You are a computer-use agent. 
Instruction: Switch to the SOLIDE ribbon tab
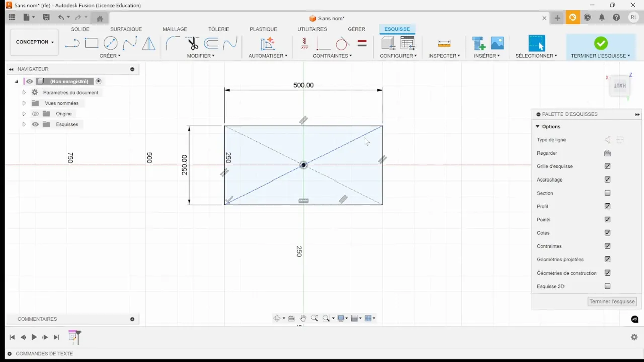pos(80,29)
